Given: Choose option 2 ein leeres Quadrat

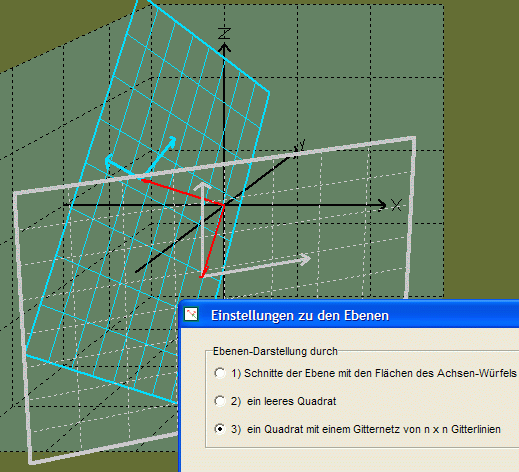Looking at the screenshot, I should click(220, 401).
